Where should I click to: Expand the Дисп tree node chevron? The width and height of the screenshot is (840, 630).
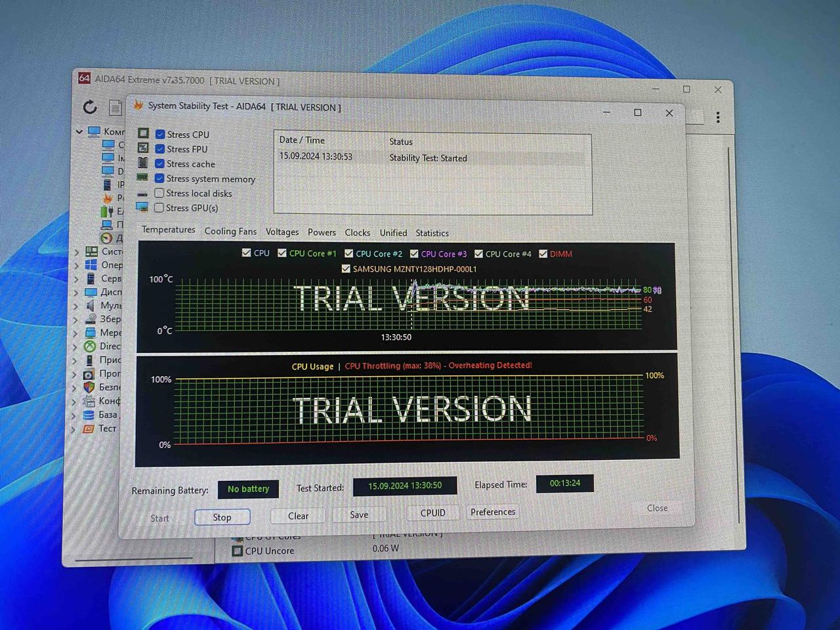pos(76,292)
